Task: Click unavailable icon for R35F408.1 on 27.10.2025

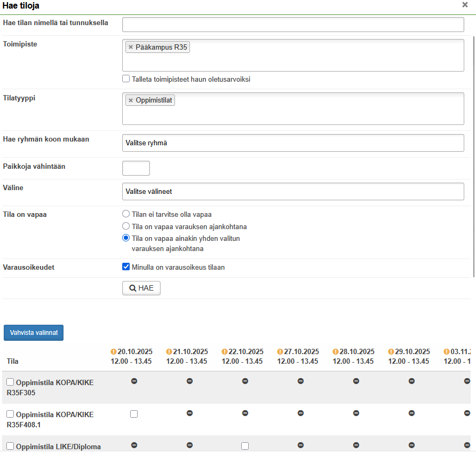Action: (x=300, y=398)
